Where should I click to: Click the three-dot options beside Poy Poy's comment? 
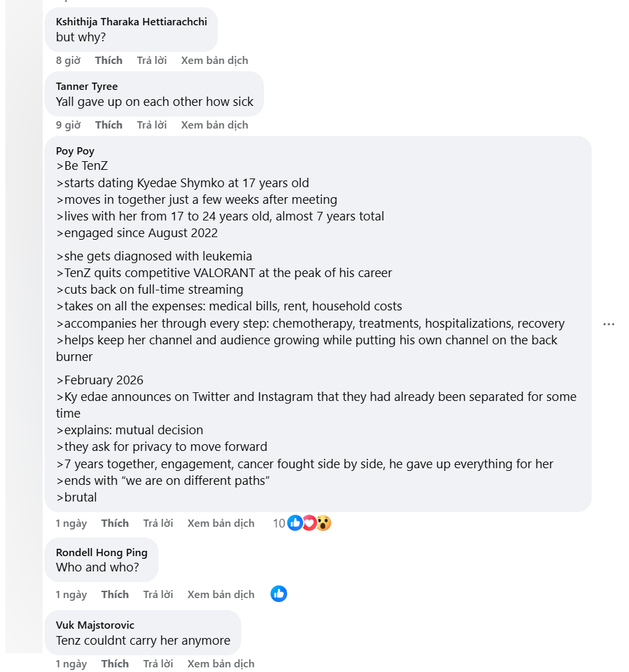pyautogui.click(x=608, y=324)
